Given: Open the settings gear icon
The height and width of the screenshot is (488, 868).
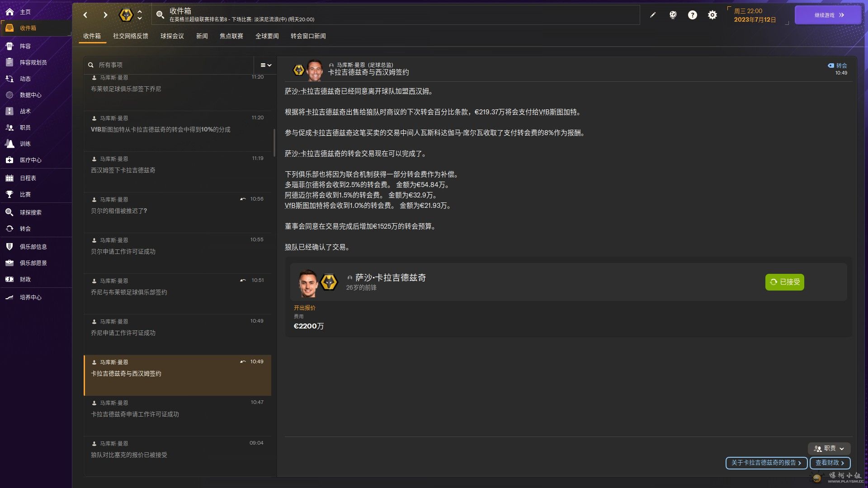Looking at the screenshot, I should click(x=712, y=15).
